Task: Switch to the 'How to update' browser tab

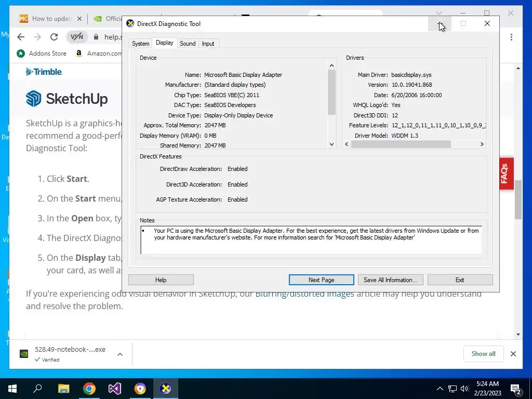Action: point(51,19)
